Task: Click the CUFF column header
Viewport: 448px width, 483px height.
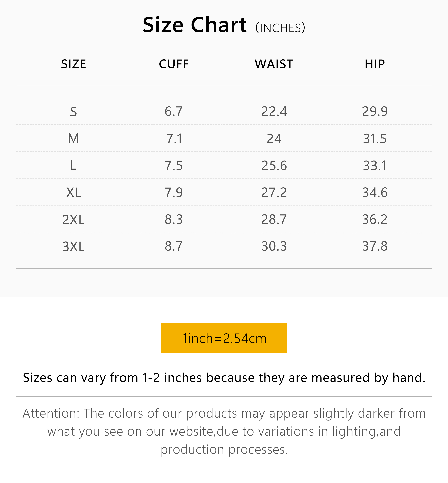Action: pyautogui.click(x=174, y=64)
